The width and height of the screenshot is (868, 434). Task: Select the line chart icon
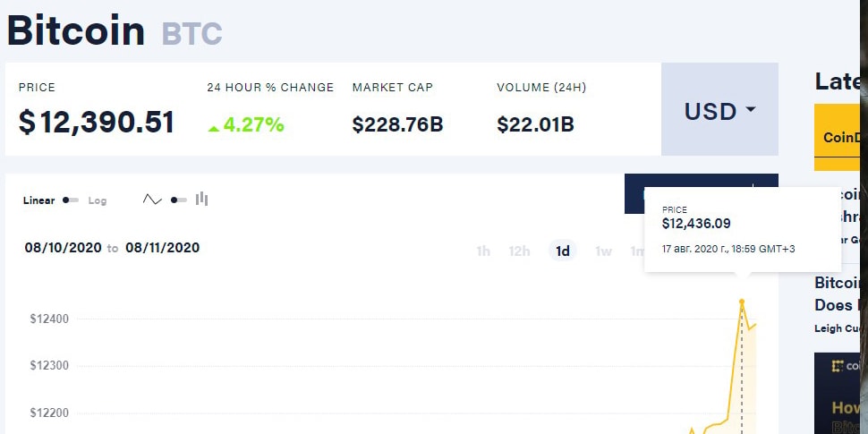[x=152, y=200]
